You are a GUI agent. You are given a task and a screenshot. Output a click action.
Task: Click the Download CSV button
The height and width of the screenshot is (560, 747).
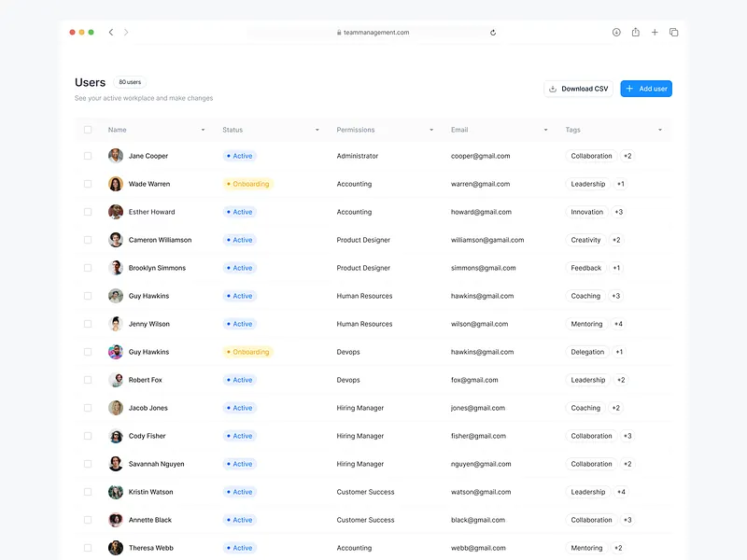[x=579, y=88]
